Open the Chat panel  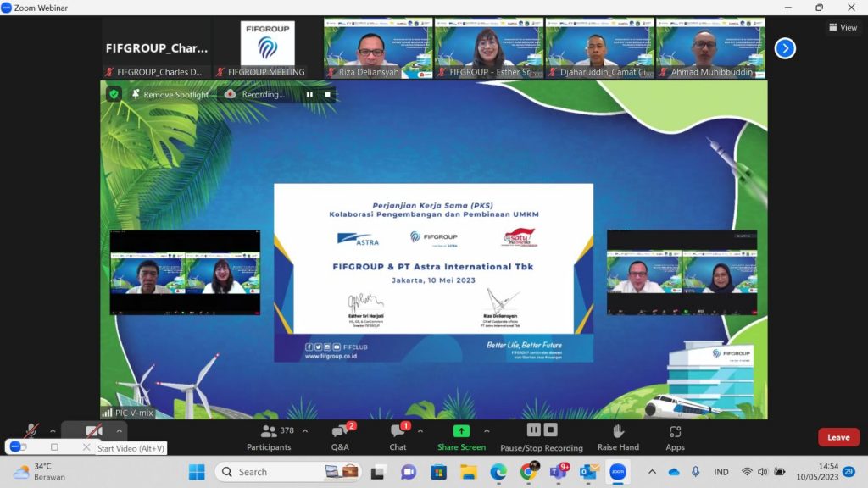398,436
